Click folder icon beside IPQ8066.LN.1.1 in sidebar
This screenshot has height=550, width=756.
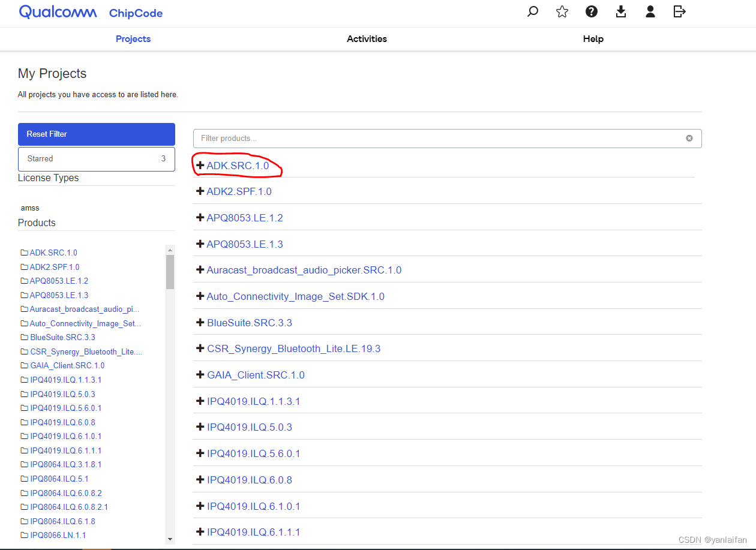coord(25,535)
